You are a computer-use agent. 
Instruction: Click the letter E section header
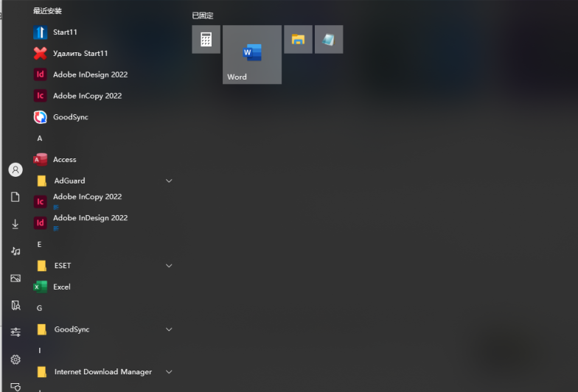(x=40, y=245)
